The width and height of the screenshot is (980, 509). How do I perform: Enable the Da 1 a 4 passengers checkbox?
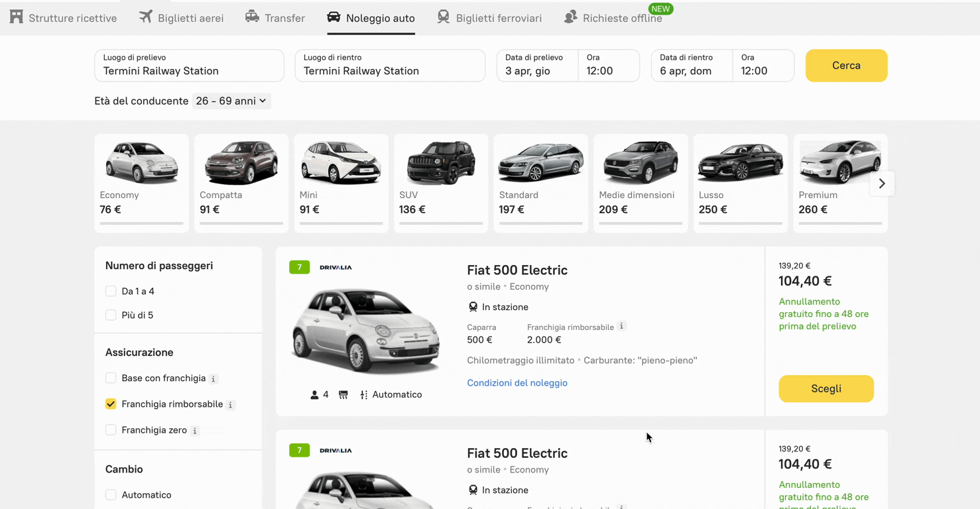click(x=111, y=291)
